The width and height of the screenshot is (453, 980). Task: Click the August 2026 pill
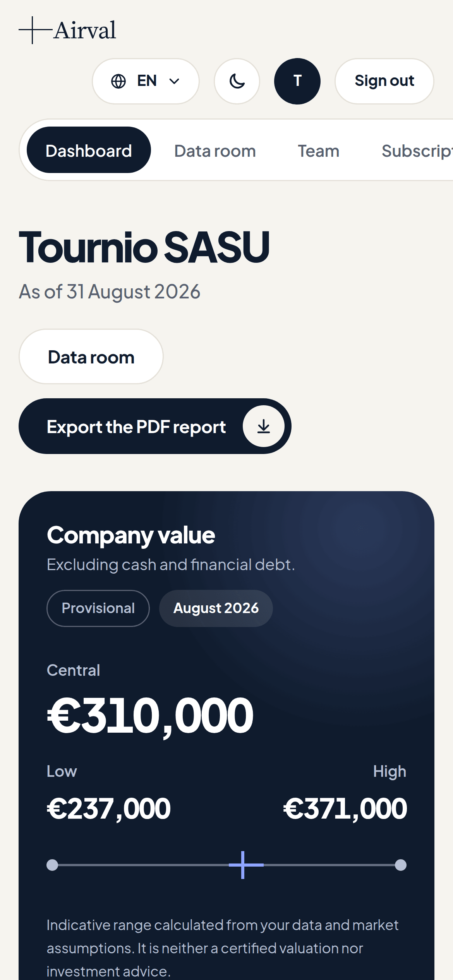click(216, 608)
